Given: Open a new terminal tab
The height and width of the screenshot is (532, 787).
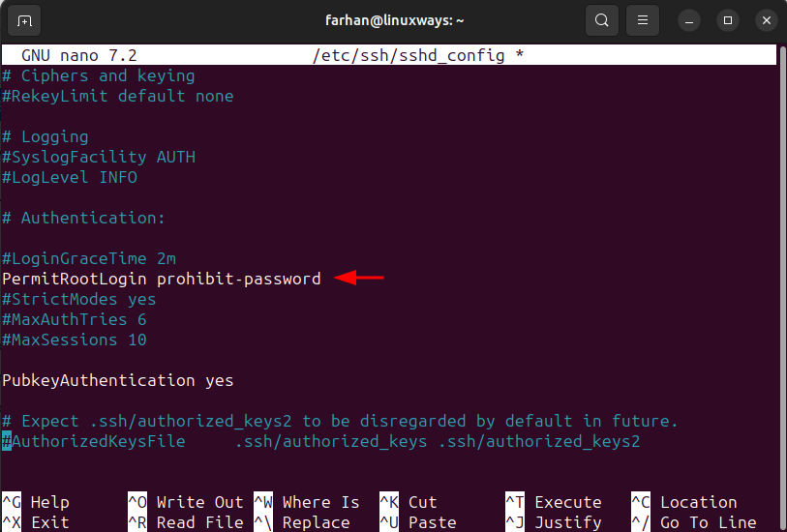Looking at the screenshot, I should point(24,21).
